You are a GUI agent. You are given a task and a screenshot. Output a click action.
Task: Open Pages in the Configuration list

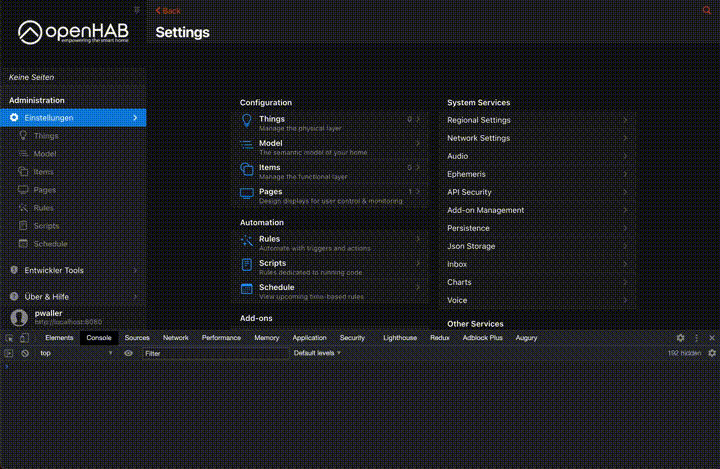click(330, 196)
